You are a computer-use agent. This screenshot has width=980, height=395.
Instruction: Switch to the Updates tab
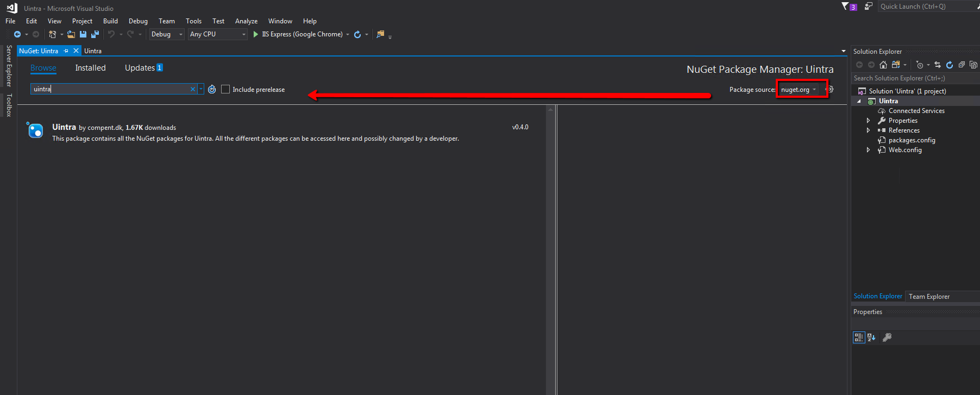pos(143,68)
